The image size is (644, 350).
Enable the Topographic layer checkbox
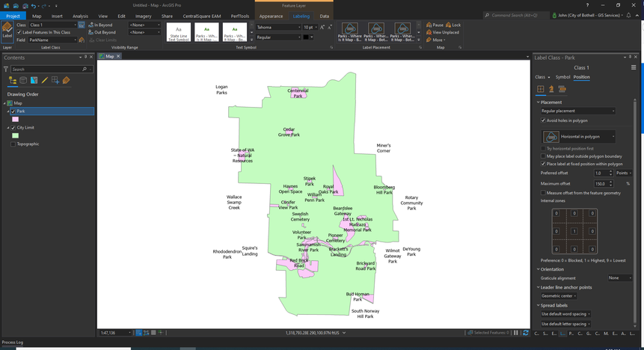coord(13,144)
